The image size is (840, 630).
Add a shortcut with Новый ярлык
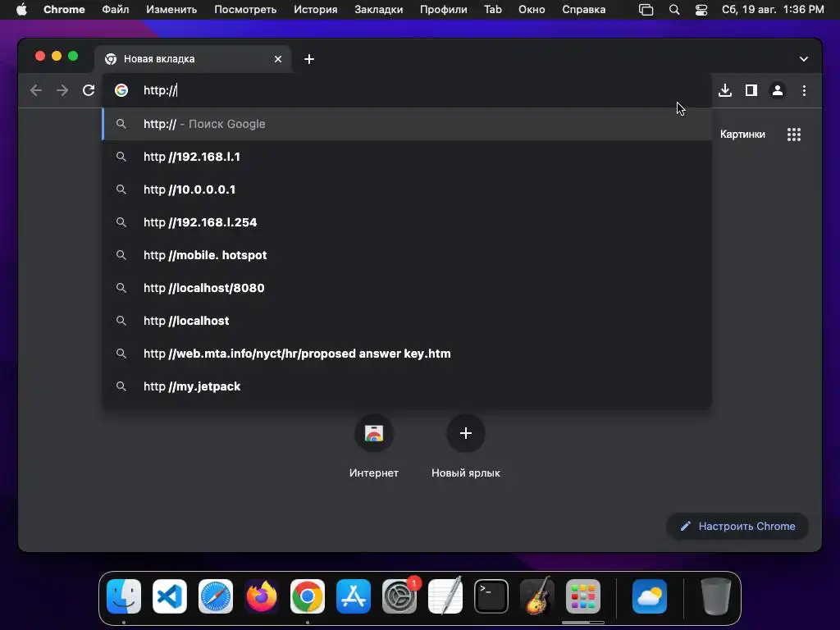[466, 445]
